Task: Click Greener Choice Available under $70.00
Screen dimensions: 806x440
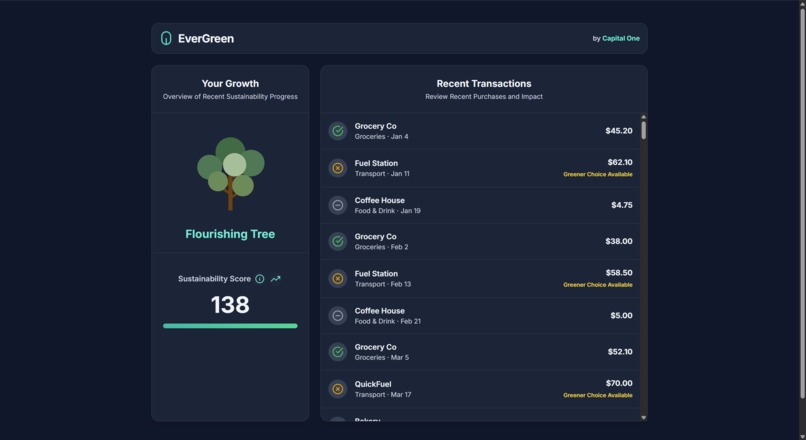Action: [598, 395]
